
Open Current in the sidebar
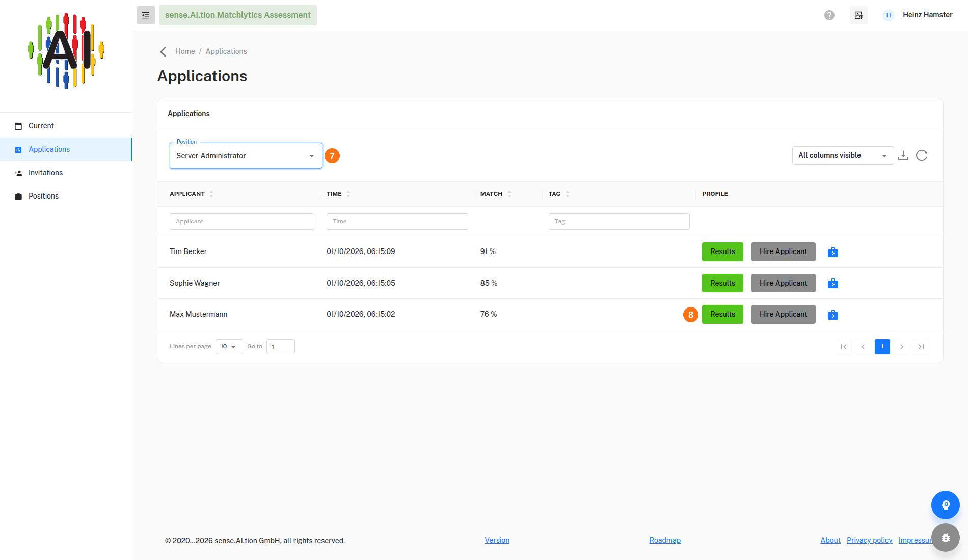pos(66,126)
